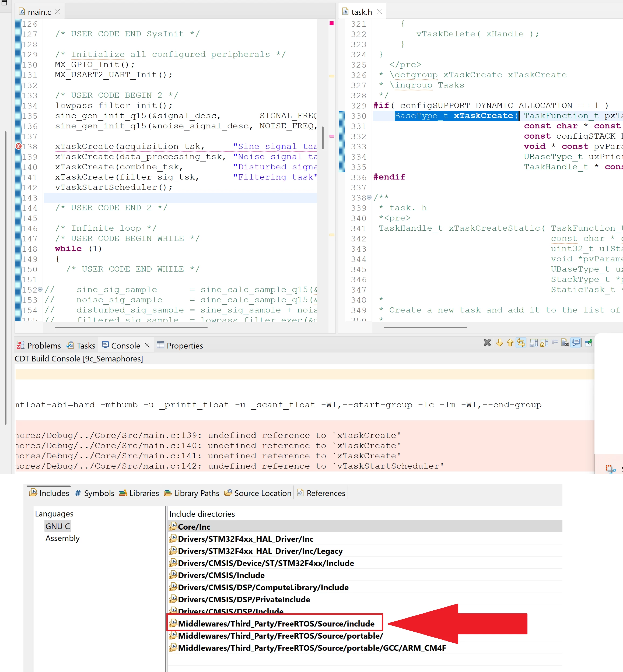623x672 pixels.
Task: Jump to next error with down arrow
Action: pyautogui.click(x=500, y=343)
